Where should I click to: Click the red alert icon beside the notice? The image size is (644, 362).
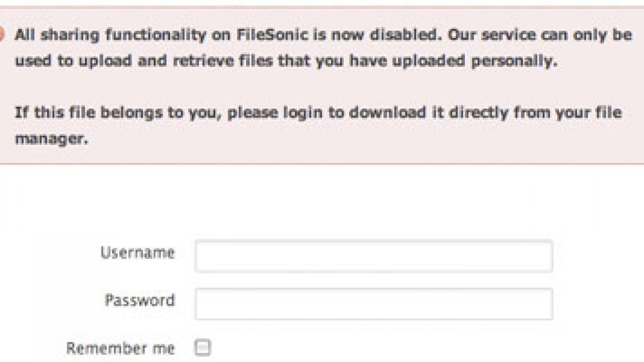pyautogui.click(x=2, y=35)
